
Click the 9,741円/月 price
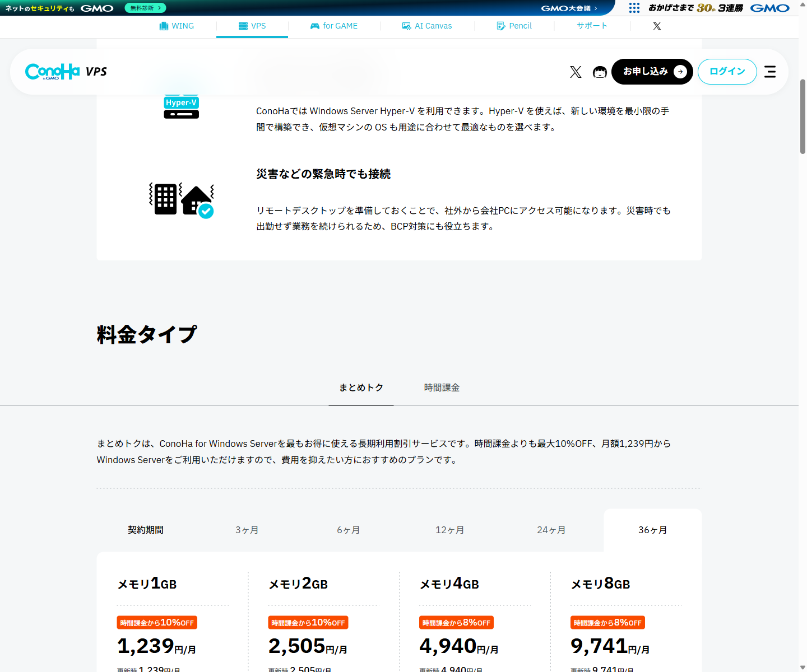(610, 646)
